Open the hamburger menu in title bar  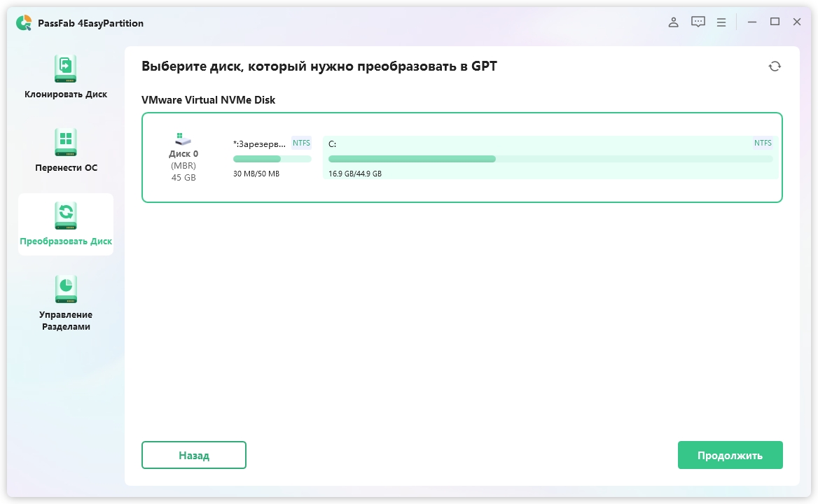(721, 22)
